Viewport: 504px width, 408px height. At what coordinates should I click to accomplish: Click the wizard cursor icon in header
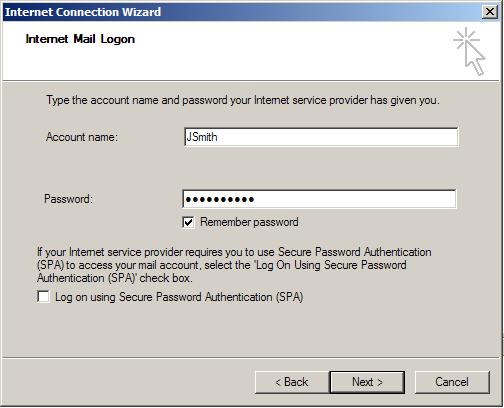point(469,52)
